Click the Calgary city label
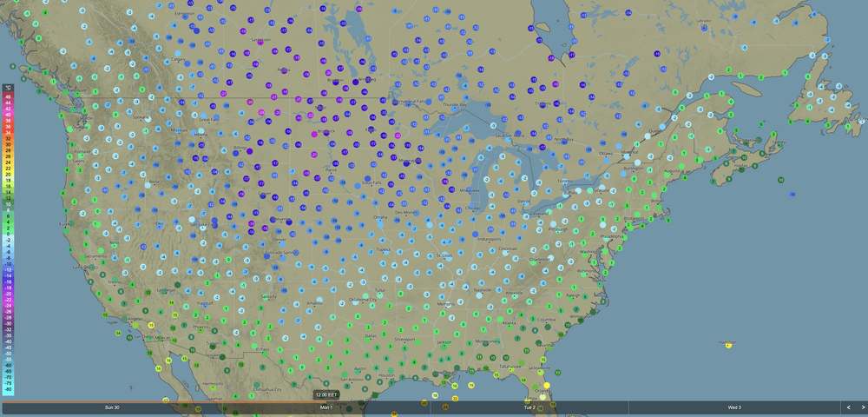This screenshot has width=868, height=417. click(x=178, y=59)
